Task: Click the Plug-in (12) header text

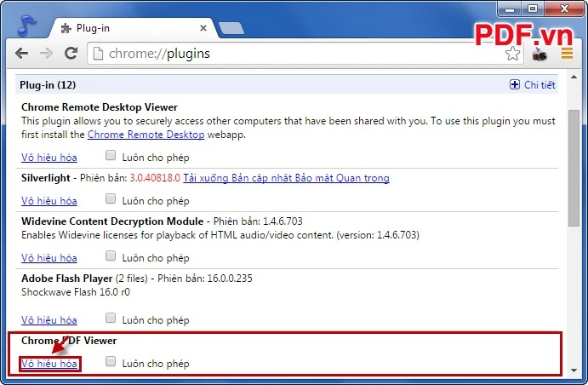Action: [x=48, y=85]
